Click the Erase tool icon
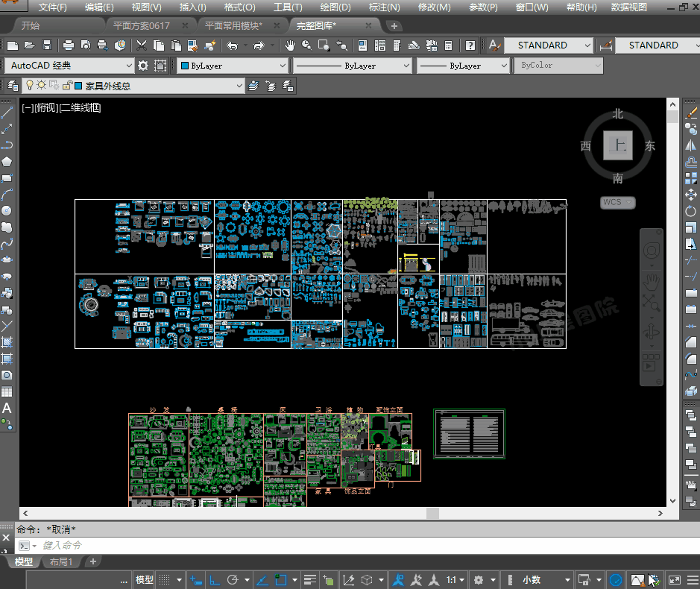Screen dimensions: 700x589 pos(690,113)
